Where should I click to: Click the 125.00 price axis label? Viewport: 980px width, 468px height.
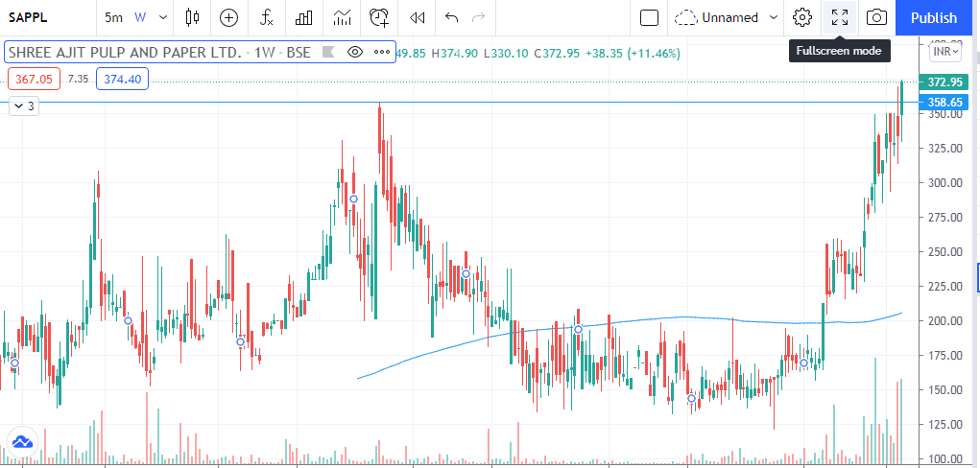click(945, 424)
